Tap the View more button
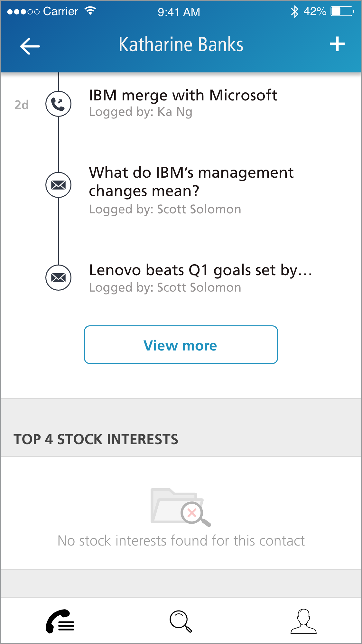 click(x=181, y=345)
